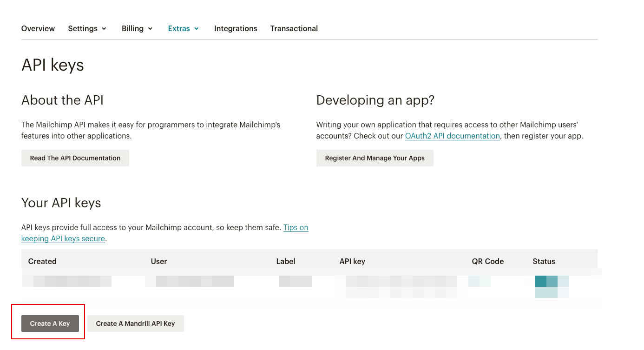Click the Create A Key button
The height and width of the screenshot is (350, 644).
click(50, 324)
